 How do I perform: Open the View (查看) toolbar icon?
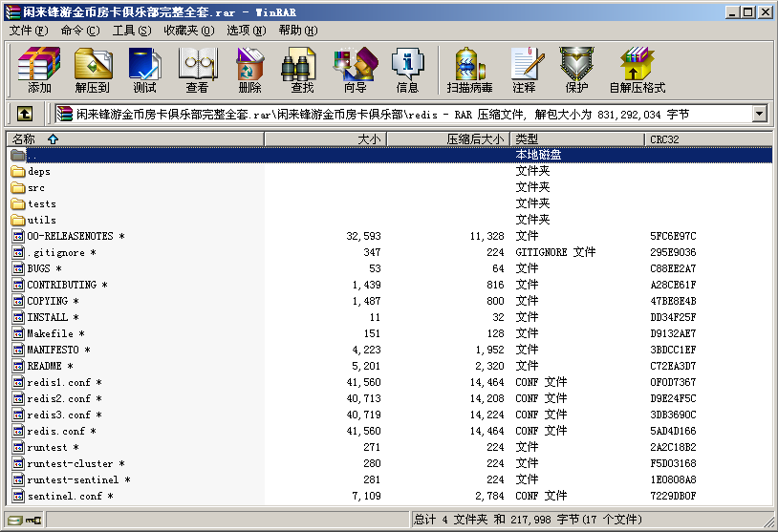click(x=197, y=70)
